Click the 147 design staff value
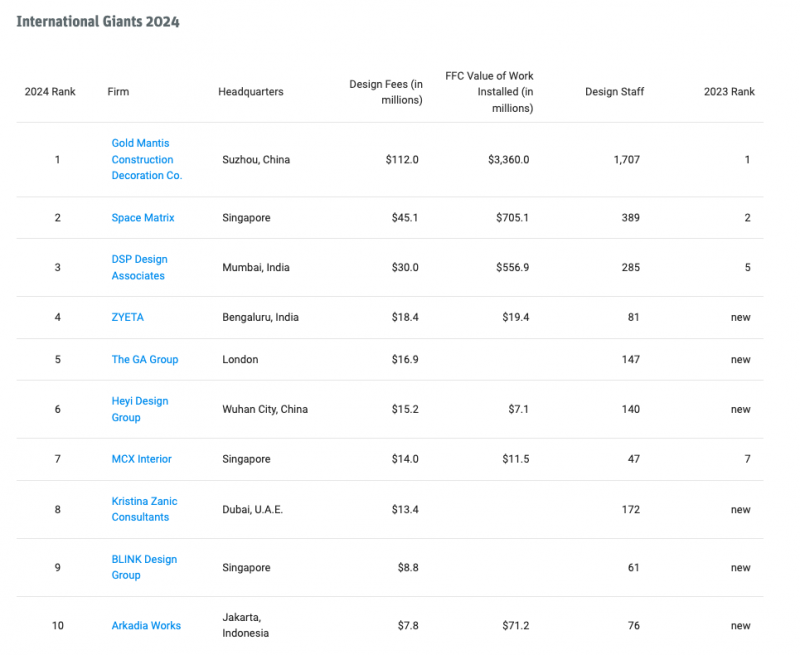800x655 pixels. (631, 360)
